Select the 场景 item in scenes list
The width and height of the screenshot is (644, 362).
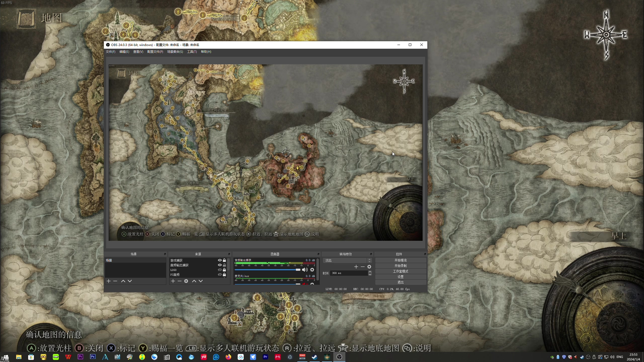[x=135, y=260]
